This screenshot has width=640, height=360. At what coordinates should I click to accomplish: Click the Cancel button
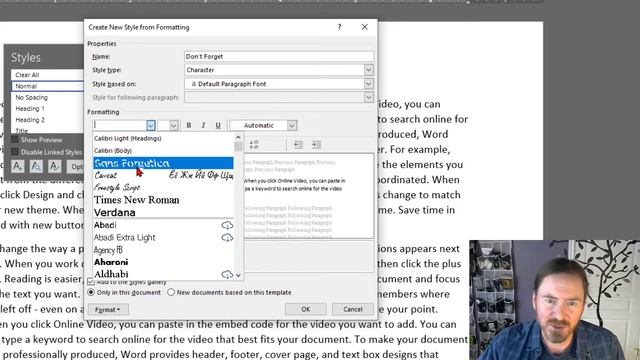click(353, 309)
